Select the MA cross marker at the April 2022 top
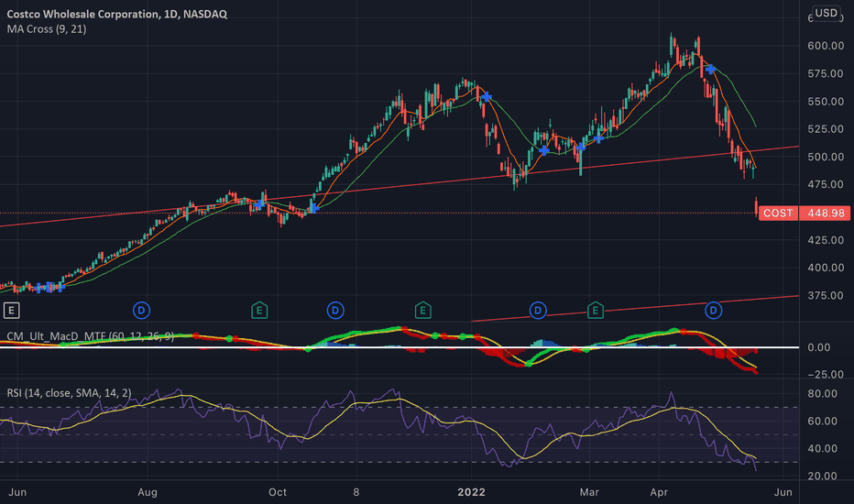 click(709, 70)
